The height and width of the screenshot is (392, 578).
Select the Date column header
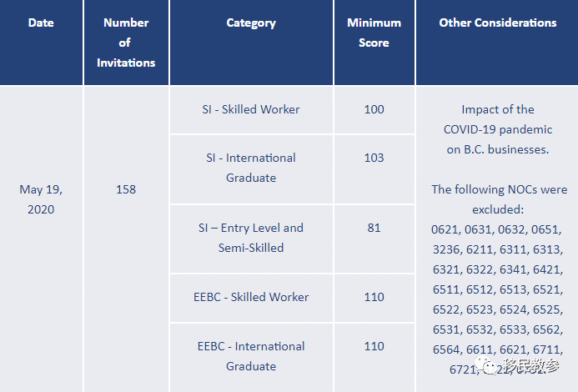pos(41,23)
